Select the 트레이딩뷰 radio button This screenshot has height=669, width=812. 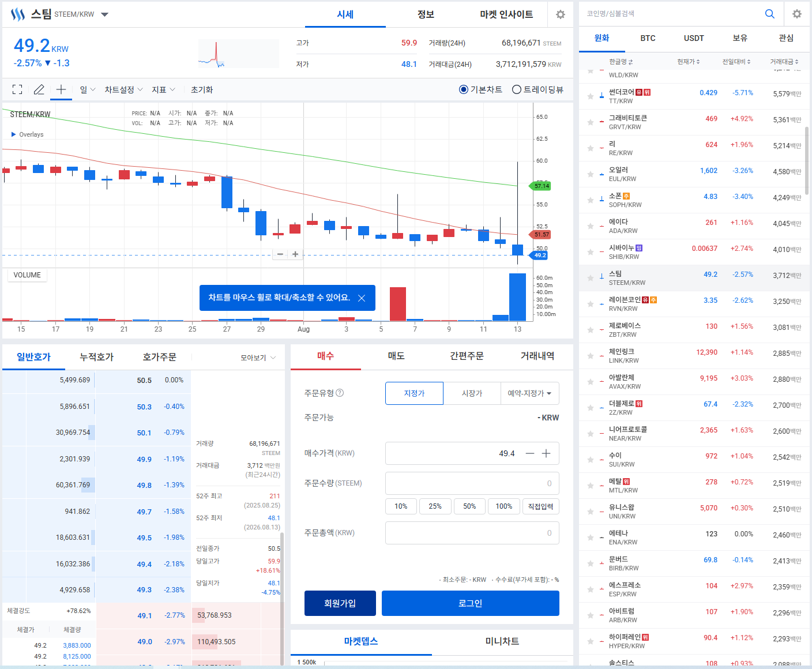point(517,89)
